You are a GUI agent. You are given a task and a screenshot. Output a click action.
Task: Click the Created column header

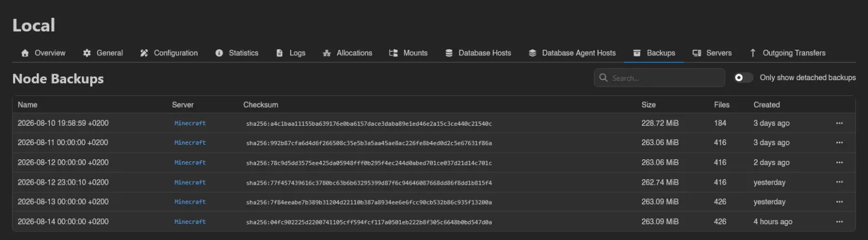click(767, 105)
